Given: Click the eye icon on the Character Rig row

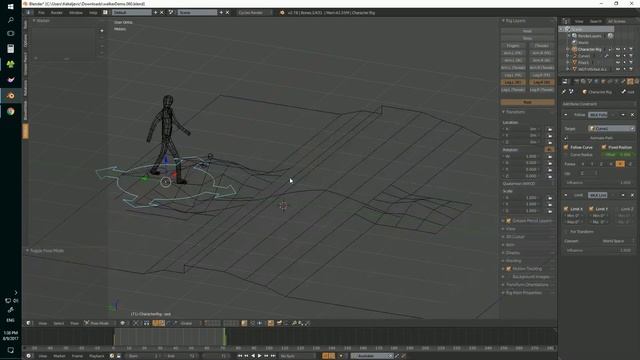Looking at the screenshot, I should coord(618,49).
